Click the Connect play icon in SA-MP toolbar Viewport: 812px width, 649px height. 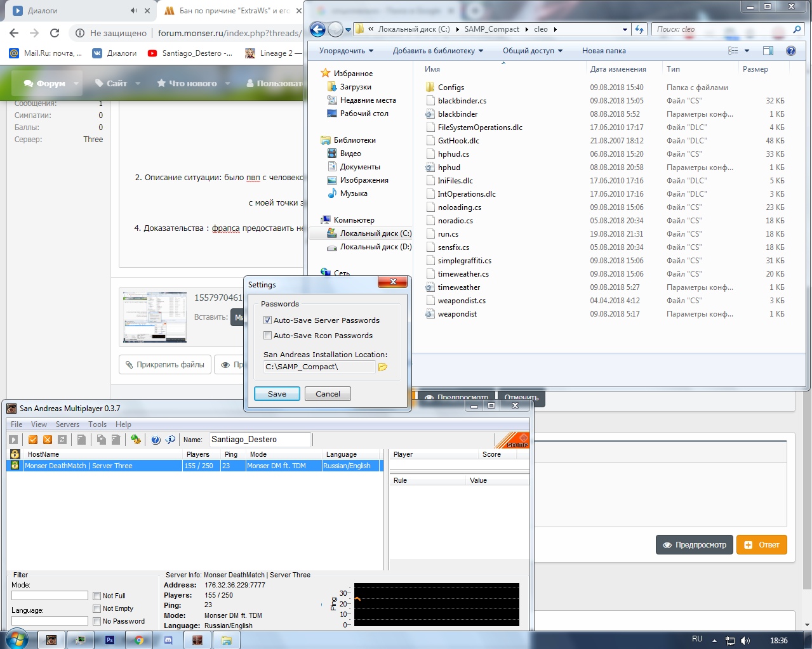click(13, 440)
